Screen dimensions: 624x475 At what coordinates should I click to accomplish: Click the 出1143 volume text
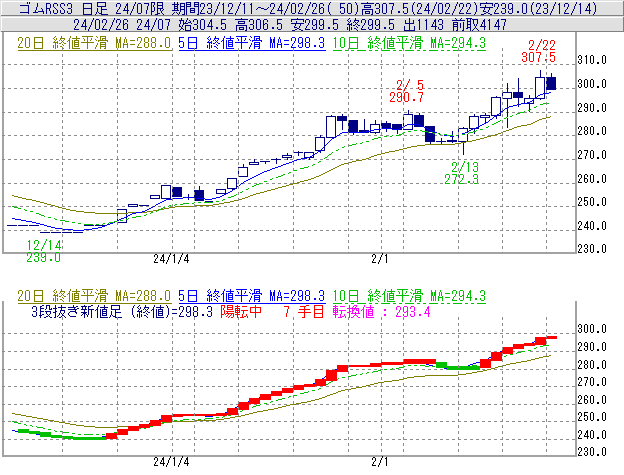423,25
